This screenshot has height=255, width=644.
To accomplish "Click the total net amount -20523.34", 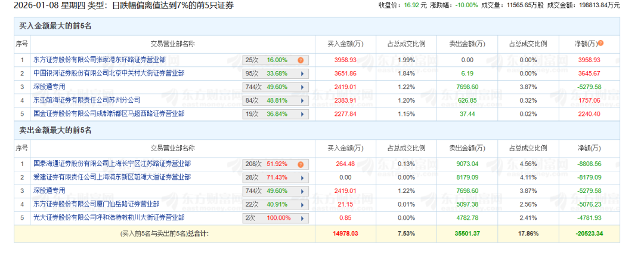I will (x=589, y=234).
